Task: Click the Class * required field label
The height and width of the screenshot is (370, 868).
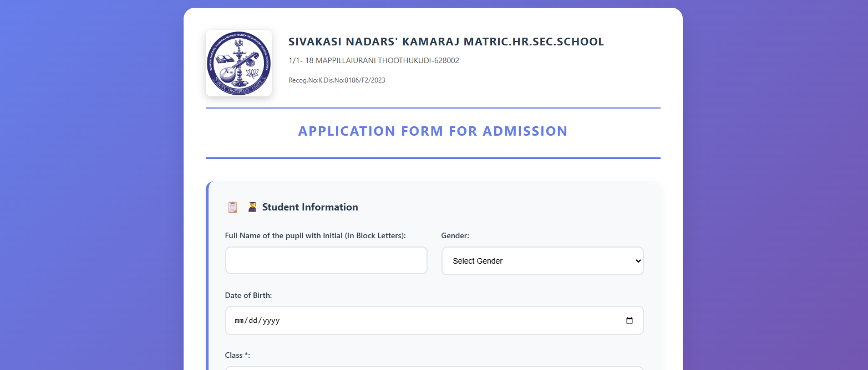Action: [237, 355]
